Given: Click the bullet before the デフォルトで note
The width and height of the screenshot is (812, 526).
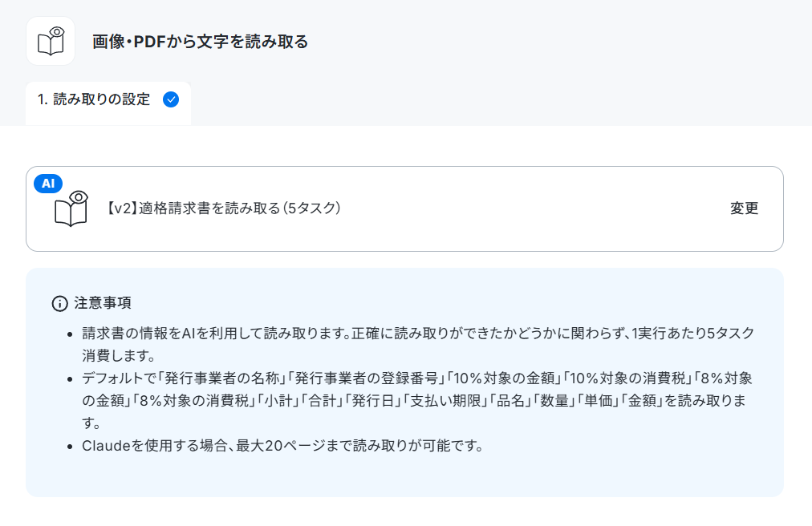Looking at the screenshot, I should (70, 379).
